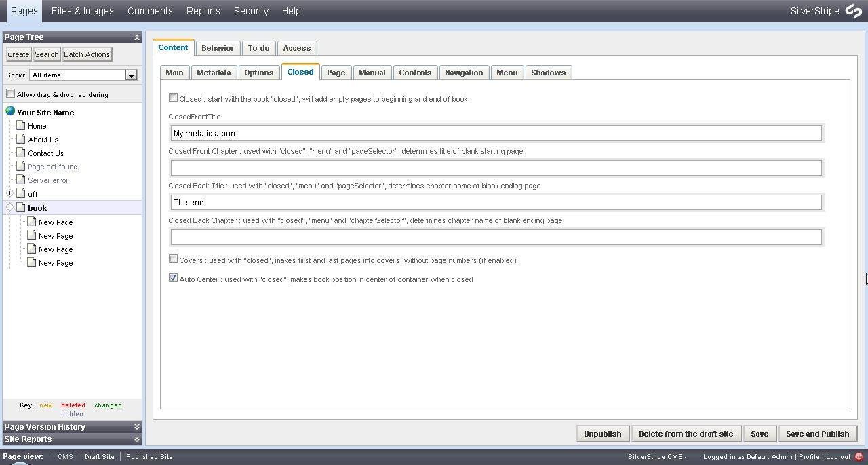868x465 pixels.
Task: Click the page icon beside Contact Us
Action: pos(20,153)
